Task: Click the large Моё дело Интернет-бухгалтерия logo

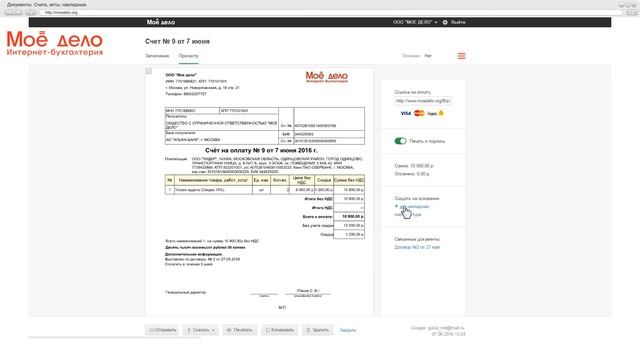Action: point(55,43)
